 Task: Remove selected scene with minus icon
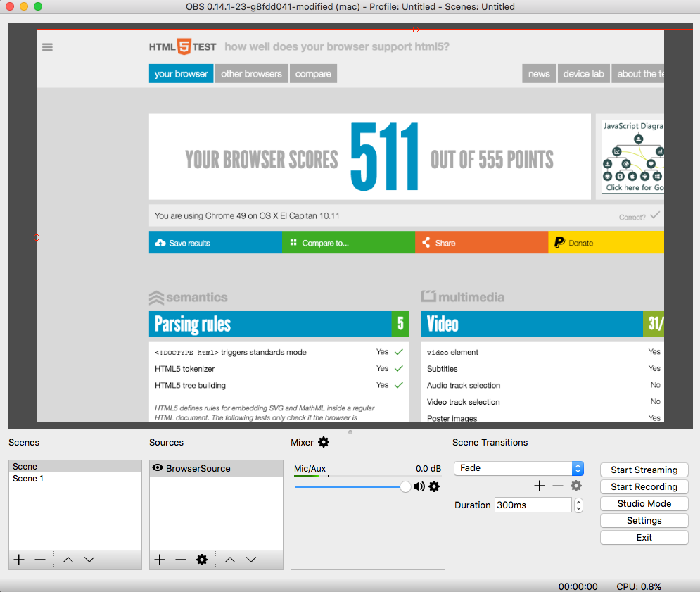point(40,560)
